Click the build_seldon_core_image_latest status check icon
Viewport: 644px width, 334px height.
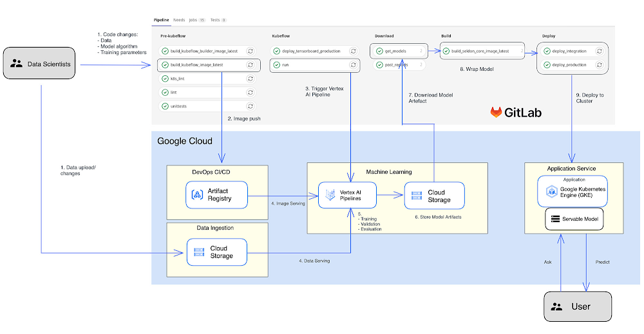(446, 51)
